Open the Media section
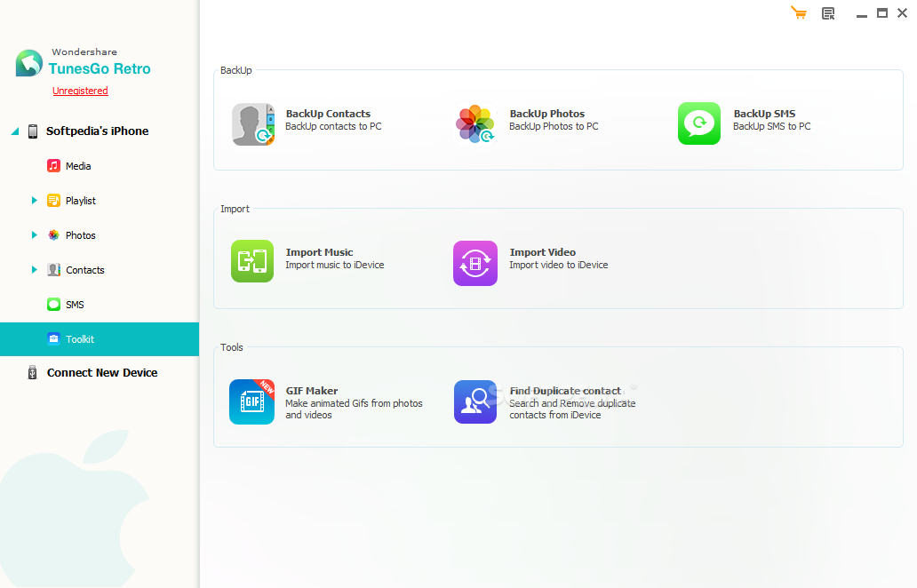The image size is (917, 588). [78, 166]
